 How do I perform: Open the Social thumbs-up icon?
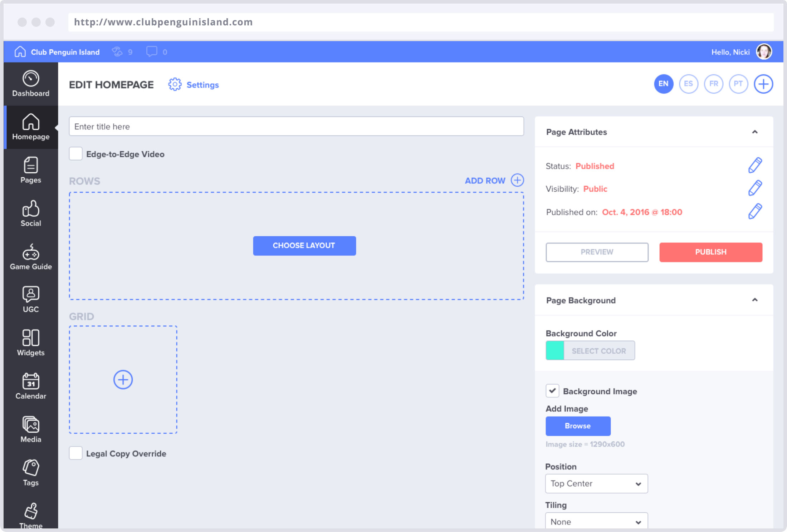coord(31,208)
